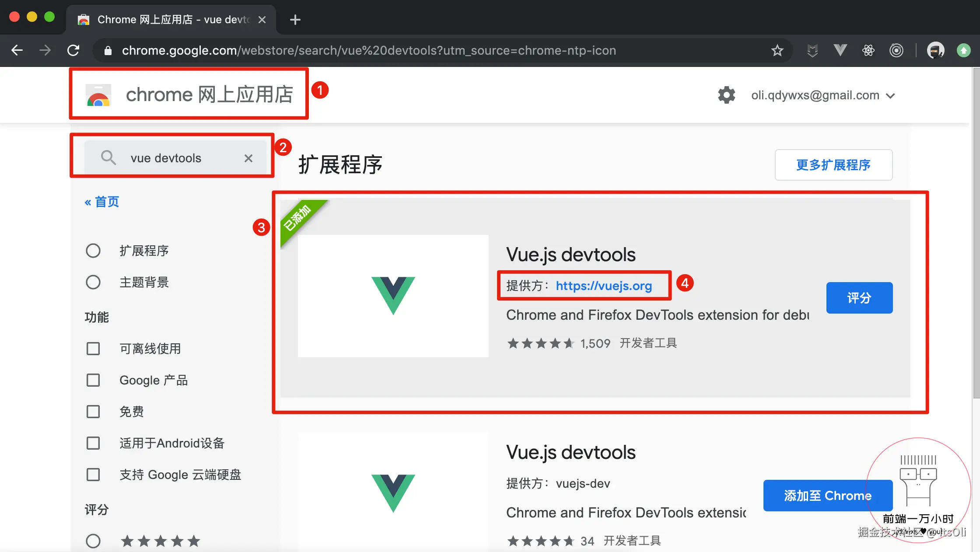Click the browser reload icon

[x=73, y=51]
